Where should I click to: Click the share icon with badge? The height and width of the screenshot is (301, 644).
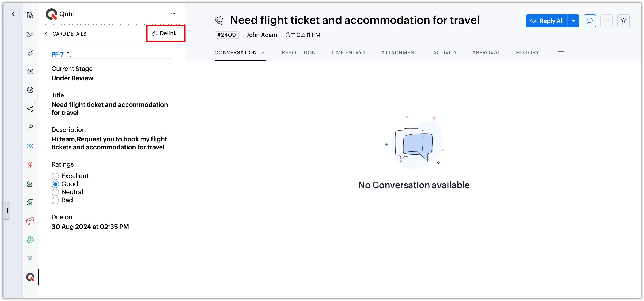30,108
